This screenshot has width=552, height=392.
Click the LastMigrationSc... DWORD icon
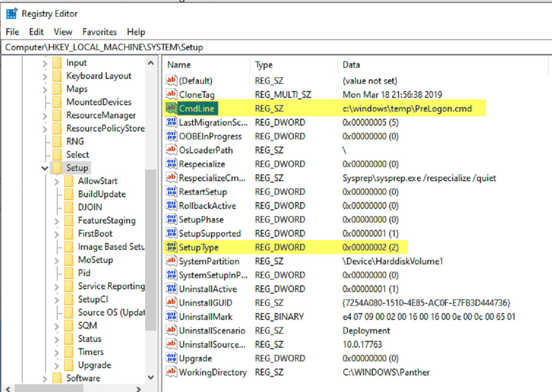pyautogui.click(x=171, y=122)
